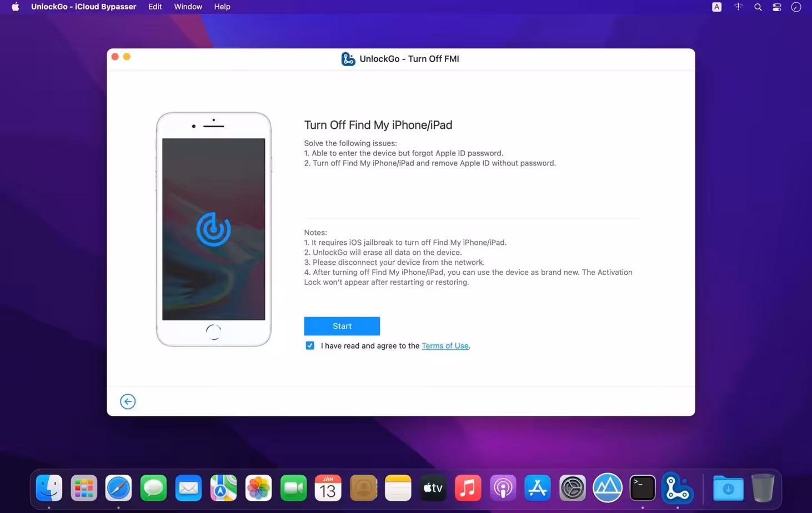Open the Trash in the Dock
Viewport: 812px width, 513px height.
(763, 488)
